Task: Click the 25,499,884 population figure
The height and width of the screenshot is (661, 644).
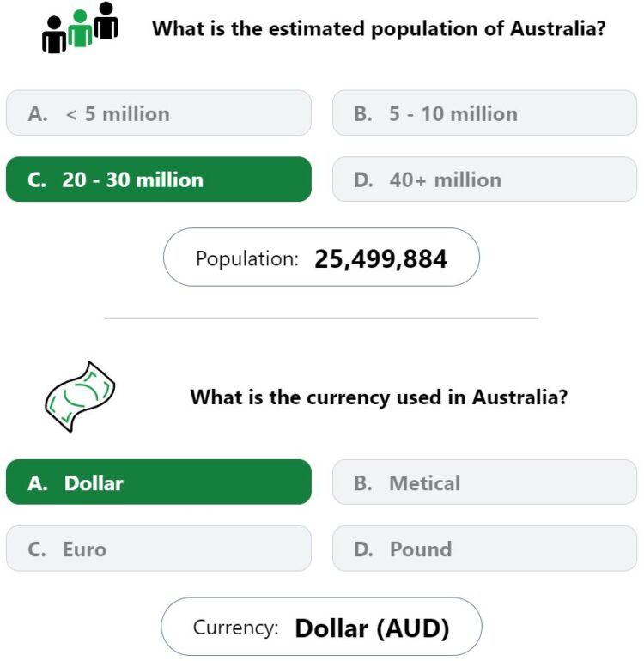Action: coord(381,258)
